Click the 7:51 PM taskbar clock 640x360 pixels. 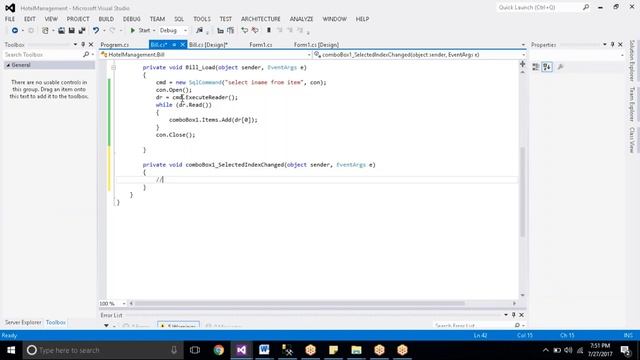coord(600,350)
